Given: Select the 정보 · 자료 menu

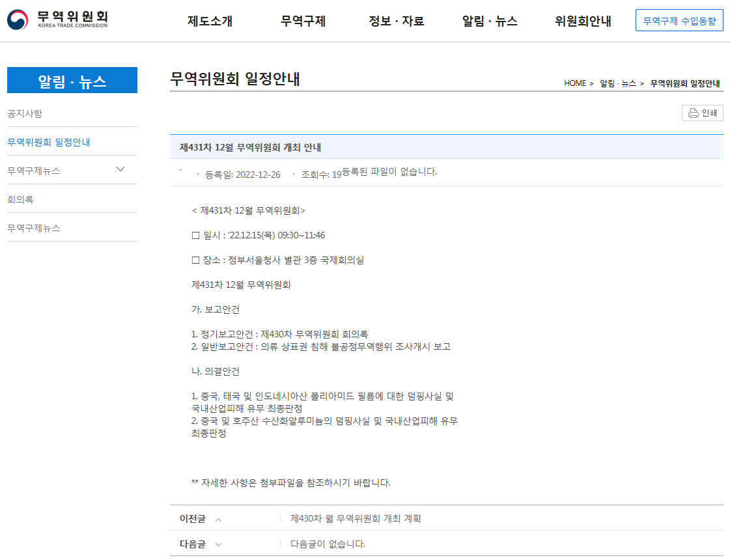Looking at the screenshot, I should pos(396,21).
